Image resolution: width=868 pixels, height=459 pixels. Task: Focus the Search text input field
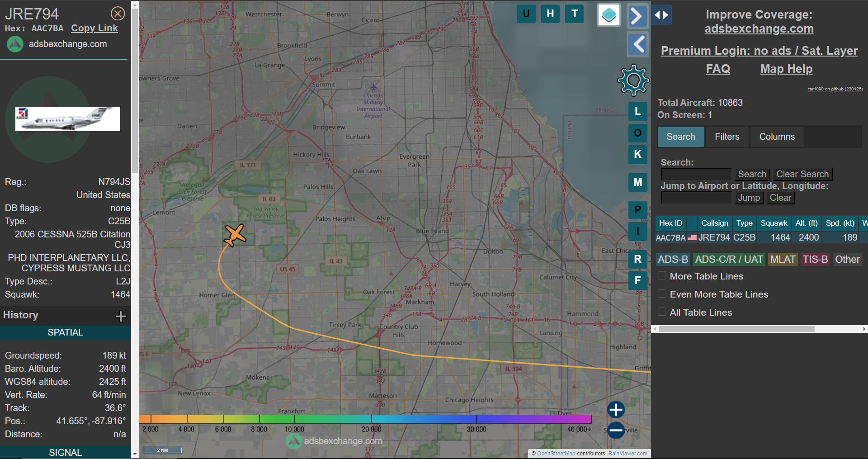pos(696,174)
